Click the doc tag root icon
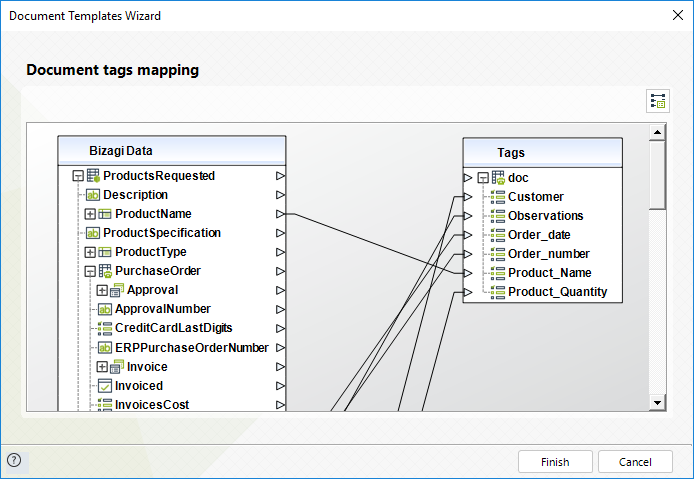The height and width of the screenshot is (479, 694). 498,178
